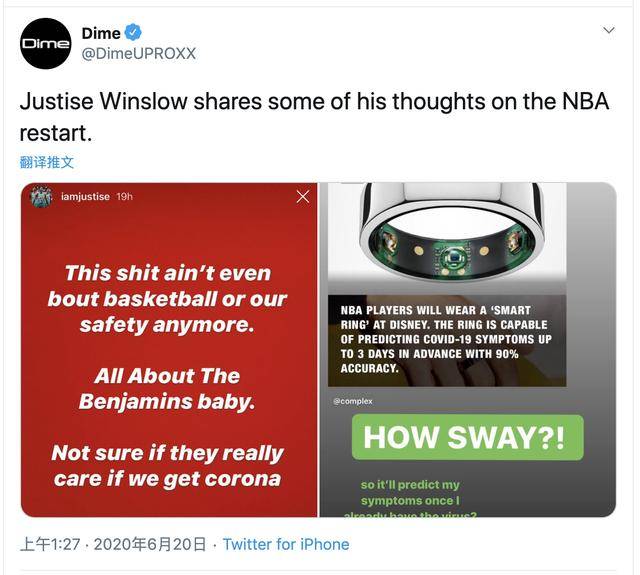Screen dimensions: 640x575
Task: Open the Dime profile avatar
Action: (x=45, y=44)
